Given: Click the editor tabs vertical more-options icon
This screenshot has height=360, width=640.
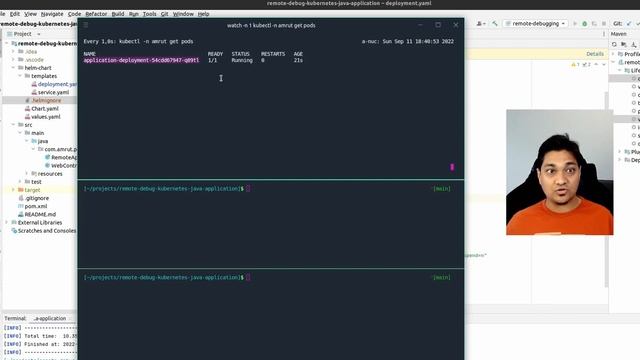Looking at the screenshot, I should [604, 34].
